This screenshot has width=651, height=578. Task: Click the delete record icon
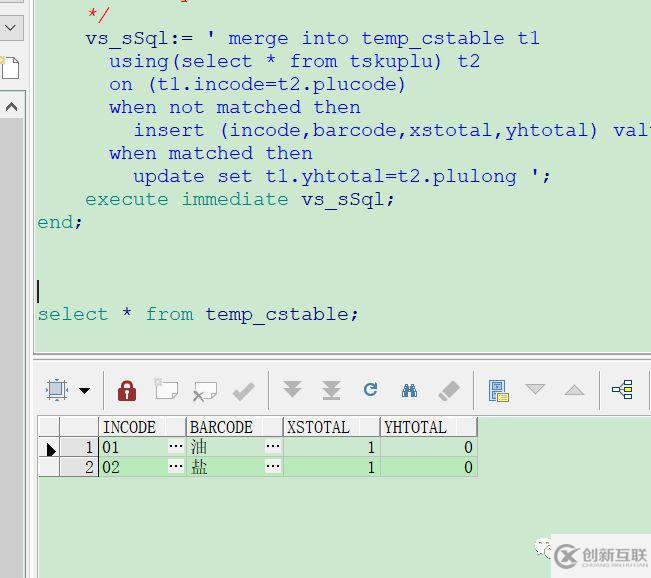[x=205, y=391]
